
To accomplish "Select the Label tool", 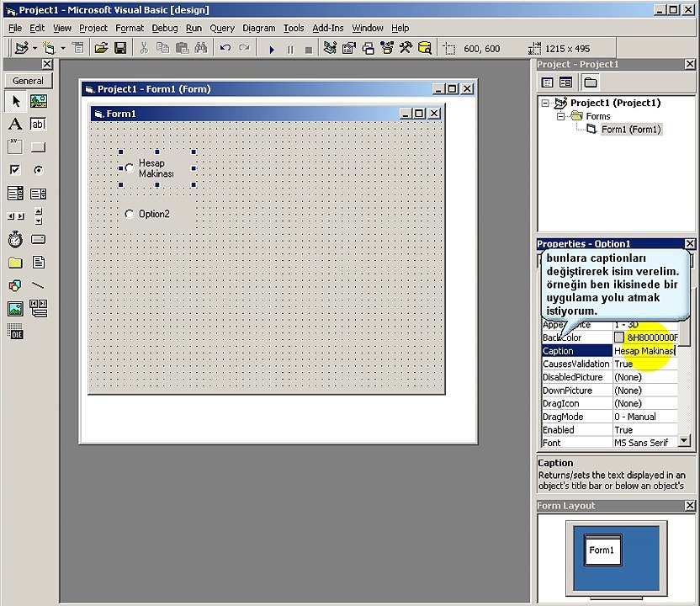I will pos(15,125).
